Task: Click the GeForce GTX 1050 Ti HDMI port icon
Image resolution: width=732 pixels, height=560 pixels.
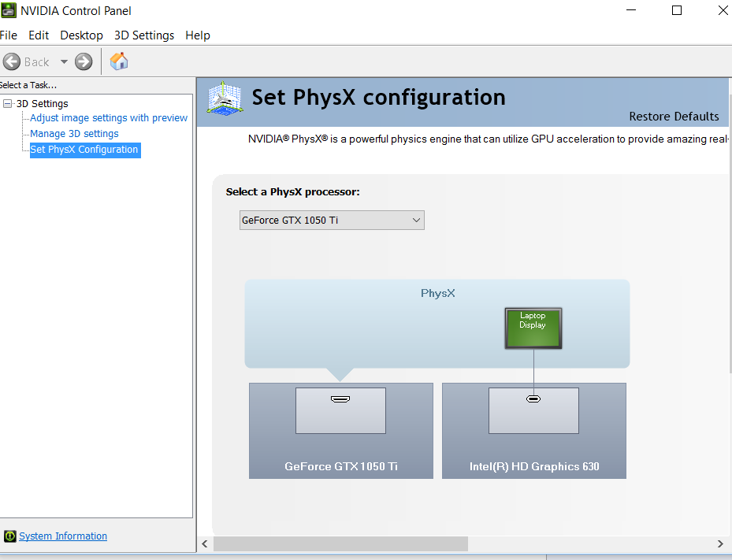Action: tap(340, 399)
